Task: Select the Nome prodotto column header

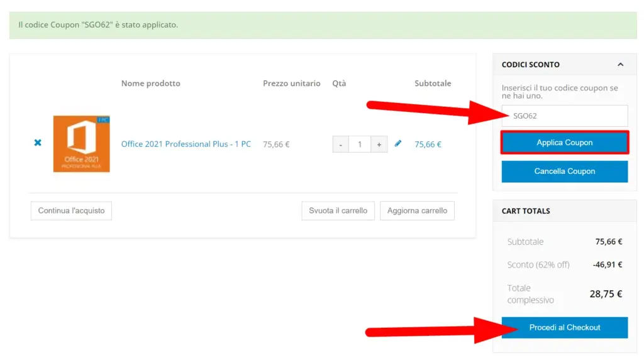Action: 151,84
